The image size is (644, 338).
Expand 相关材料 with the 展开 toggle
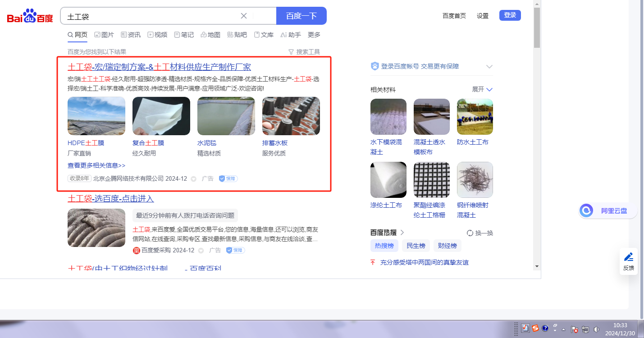482,89
